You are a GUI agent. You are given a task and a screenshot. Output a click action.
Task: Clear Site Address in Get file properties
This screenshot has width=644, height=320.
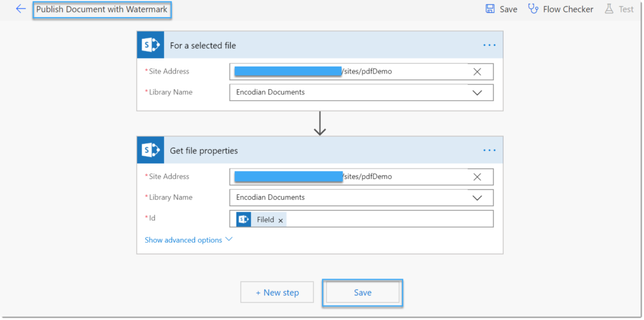pyautogui.click(x=477, y=177)
